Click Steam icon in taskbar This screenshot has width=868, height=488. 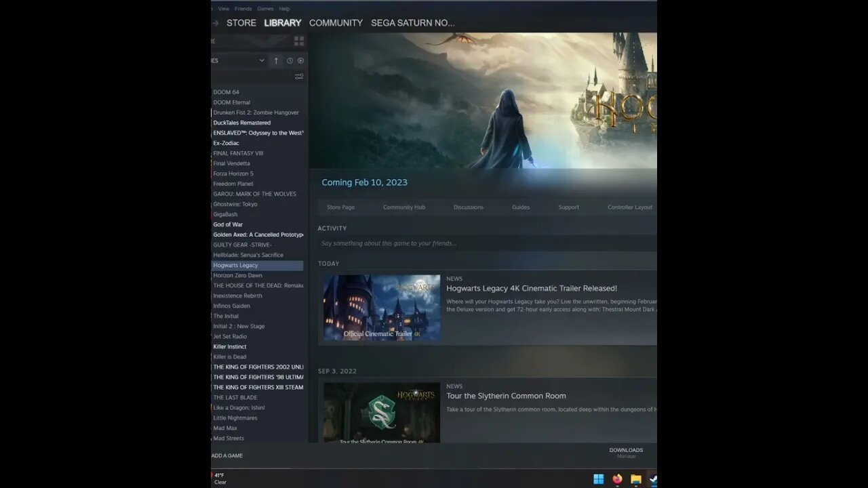tap(652, 479)
